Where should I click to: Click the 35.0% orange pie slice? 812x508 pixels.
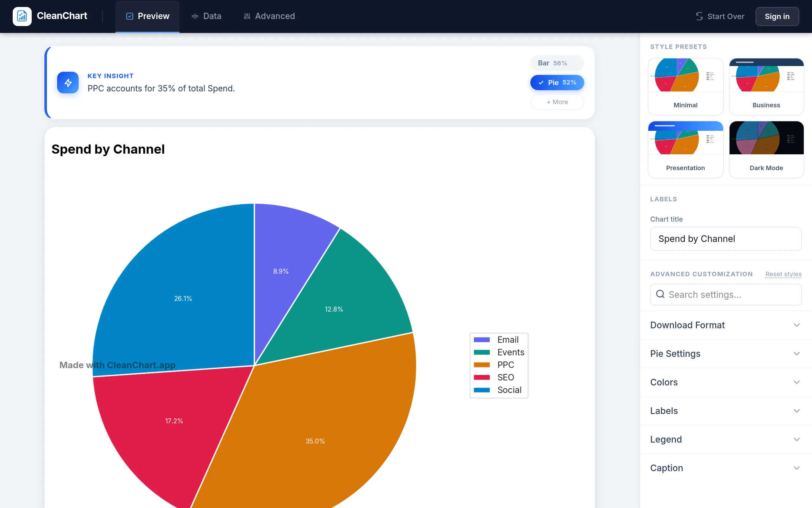(315, 441)
